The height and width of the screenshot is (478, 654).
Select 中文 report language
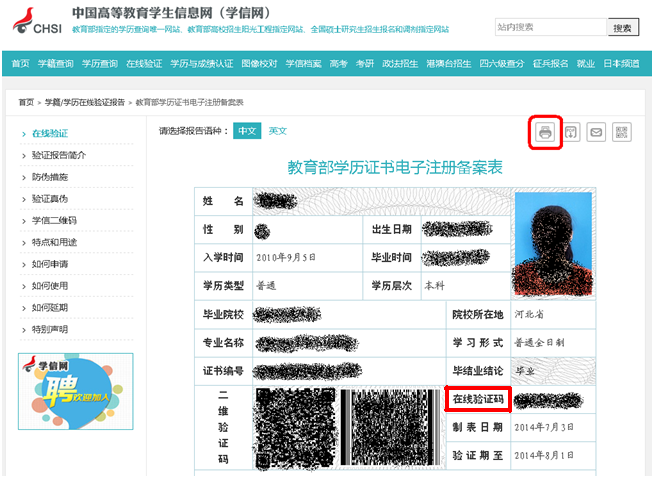[246, 131]
